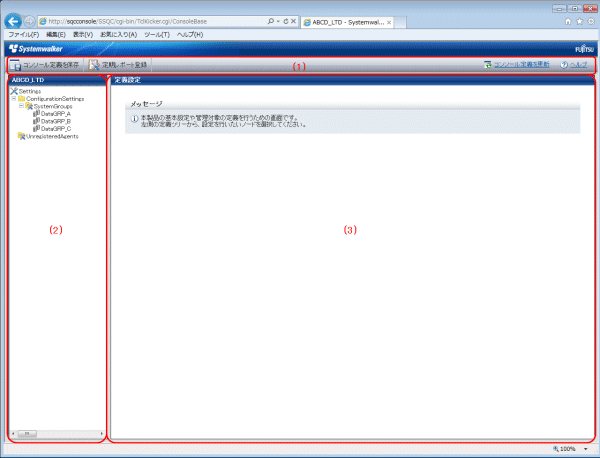The width and height of the screenshot is (600, 458).
Task: Click the info icon in メッセージ box
Action: pos(134,119)
